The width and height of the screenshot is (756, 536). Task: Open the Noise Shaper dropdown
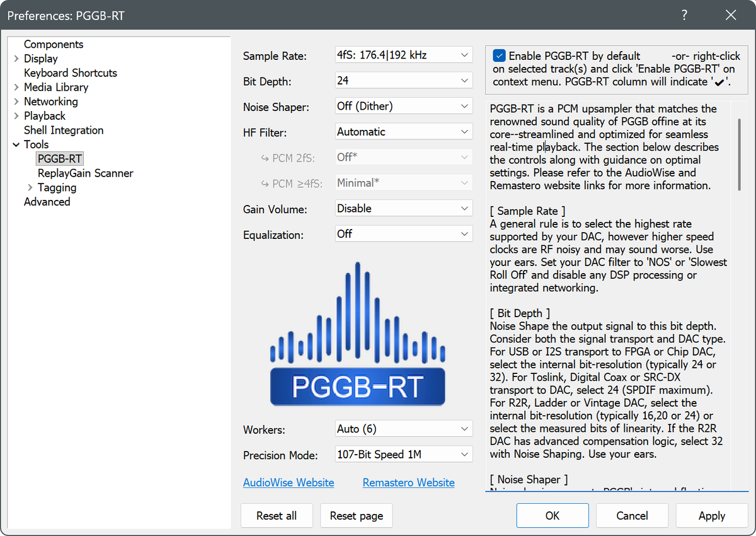[x=403, y=106]
